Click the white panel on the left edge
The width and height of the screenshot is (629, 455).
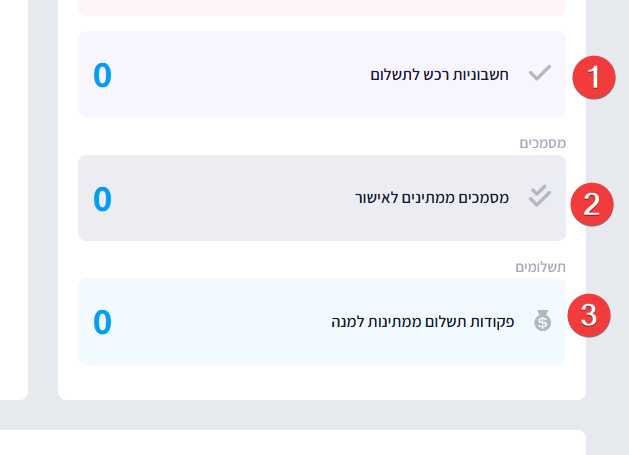(x=12, y=200)
